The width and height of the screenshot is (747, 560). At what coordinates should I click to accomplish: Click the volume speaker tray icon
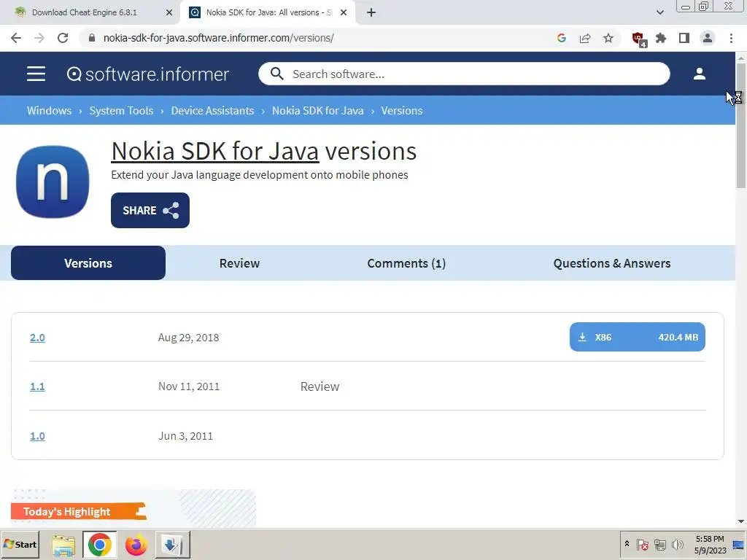coord(677,544)
